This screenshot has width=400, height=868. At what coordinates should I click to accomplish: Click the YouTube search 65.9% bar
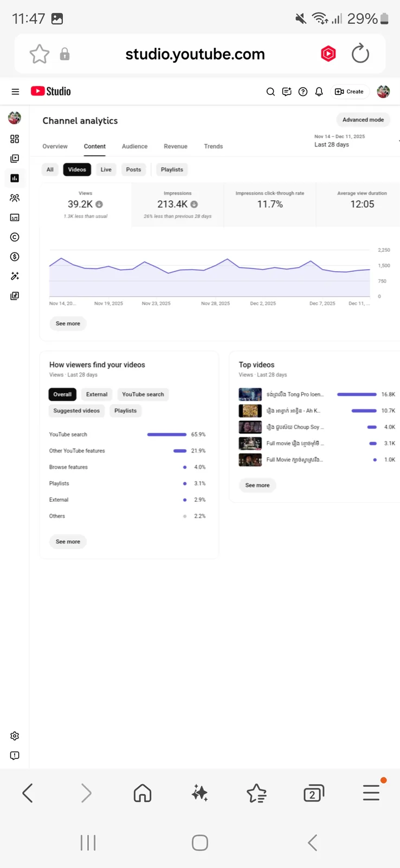tap(167, 435)
